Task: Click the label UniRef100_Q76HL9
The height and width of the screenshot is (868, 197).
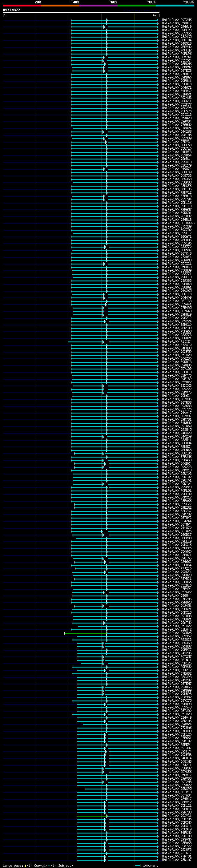Action: [x=177, y=74]
